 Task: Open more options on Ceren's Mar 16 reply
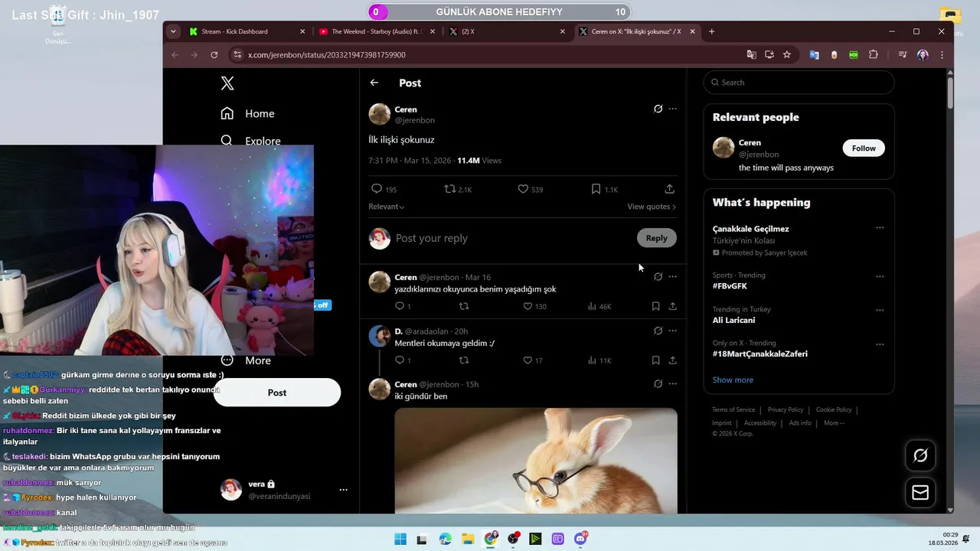(673, 276)
